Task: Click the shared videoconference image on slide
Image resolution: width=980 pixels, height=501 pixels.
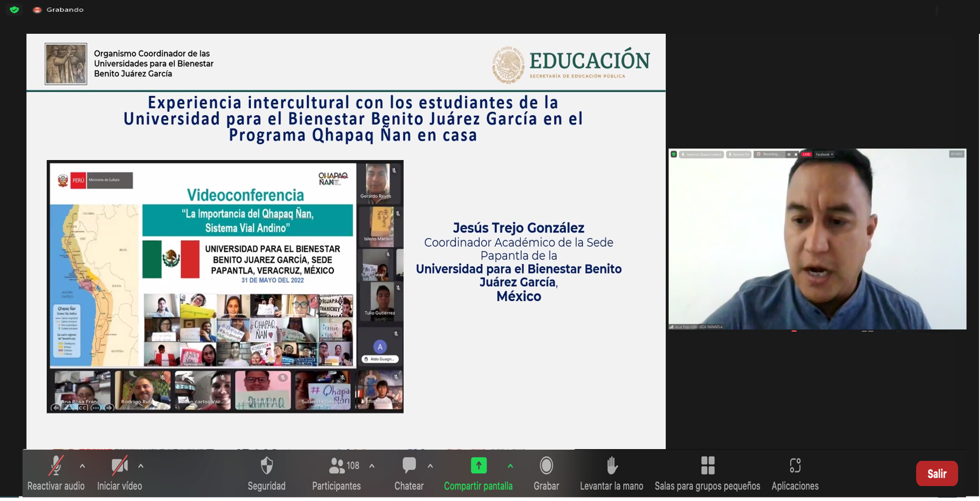Action: [225, 286]
